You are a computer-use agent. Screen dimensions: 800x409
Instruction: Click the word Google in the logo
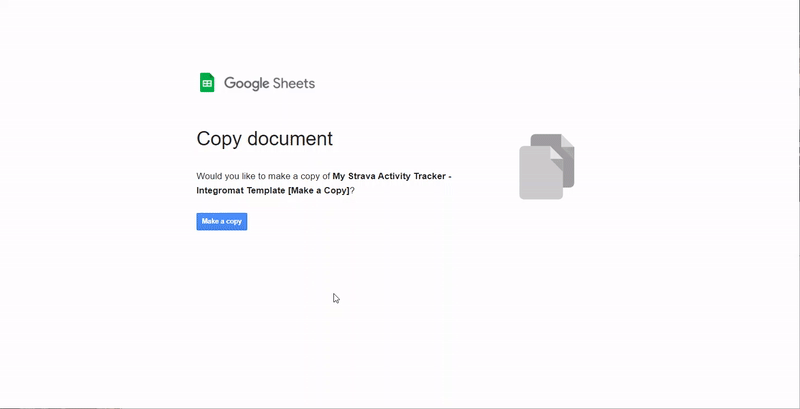[245, 84]
